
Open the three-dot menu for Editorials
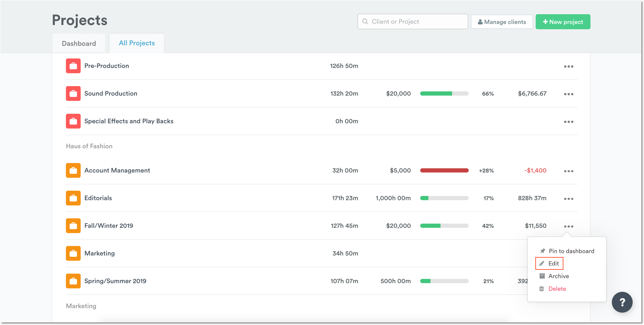click(x=569, y=199)
